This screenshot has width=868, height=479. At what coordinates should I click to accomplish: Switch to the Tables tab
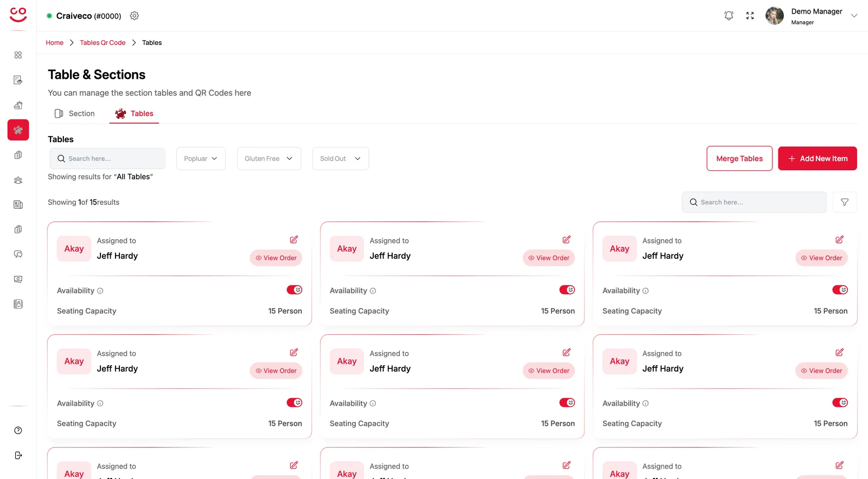pos(134,113)
